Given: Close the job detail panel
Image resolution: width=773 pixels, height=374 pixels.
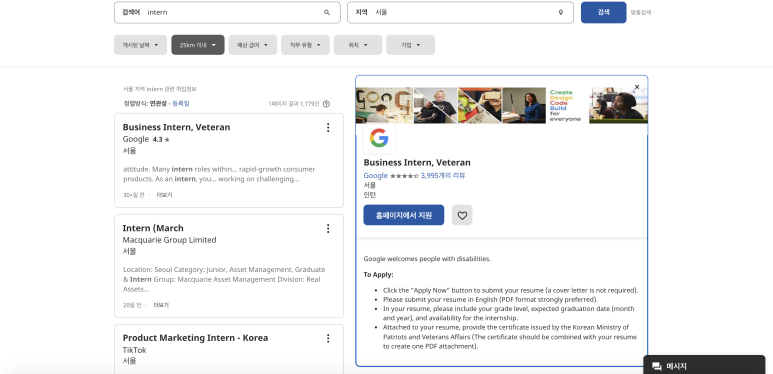Looking at the screenshot, I should [637, 87].
